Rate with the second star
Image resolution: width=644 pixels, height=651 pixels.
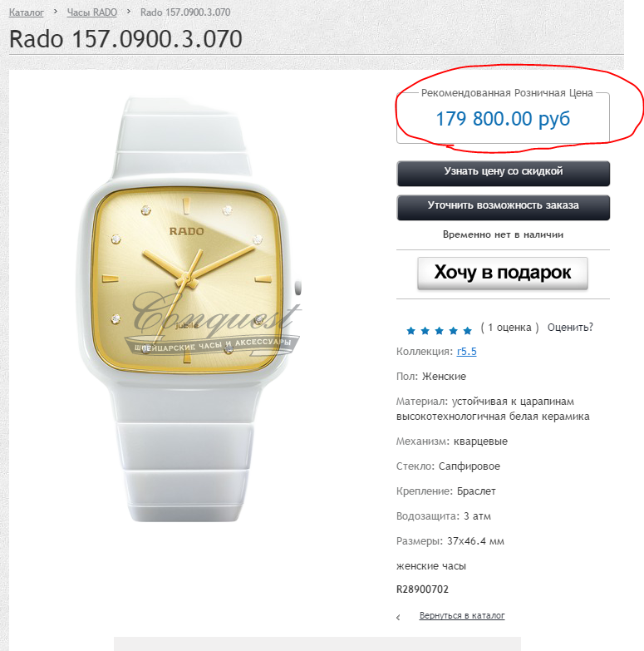coord(425,330)
